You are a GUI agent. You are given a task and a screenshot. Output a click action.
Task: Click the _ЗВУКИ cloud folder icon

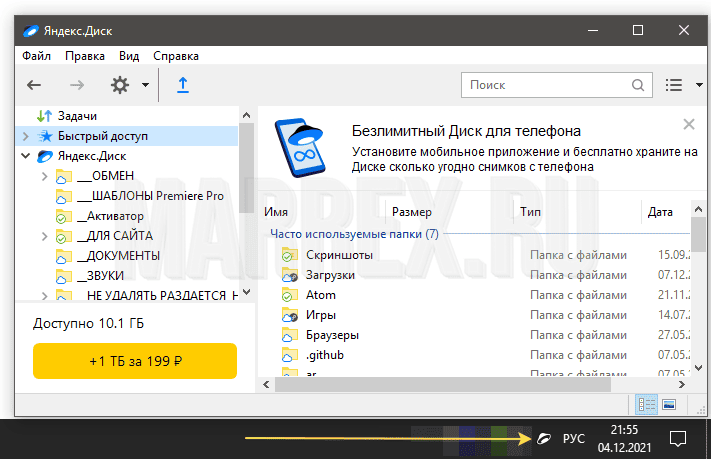63,276
